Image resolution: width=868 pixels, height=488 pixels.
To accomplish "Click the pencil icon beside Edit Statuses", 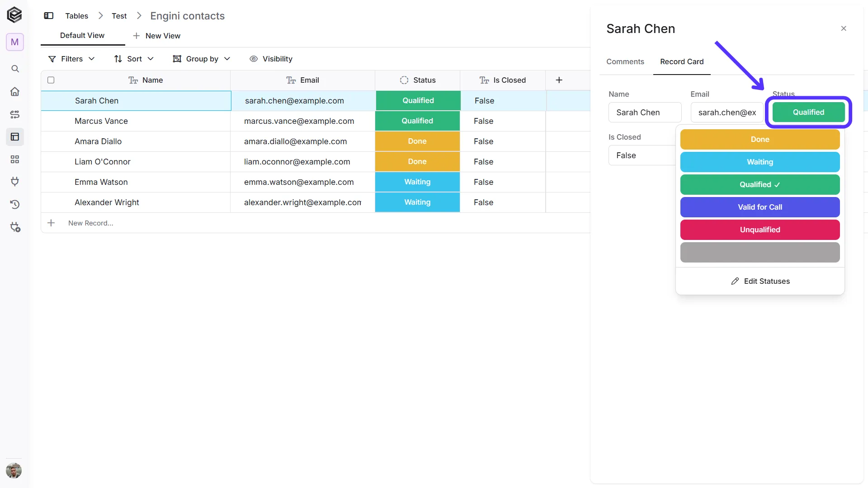I will [x=735, y=281].
